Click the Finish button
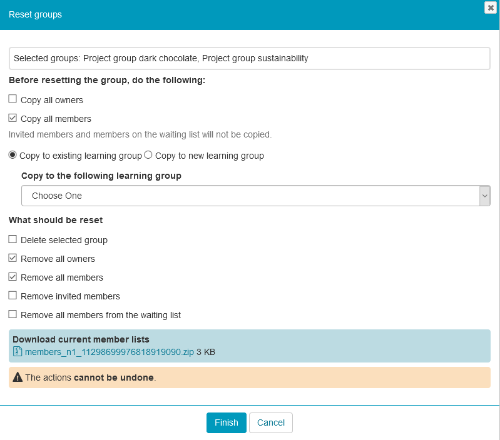 click(226, 423)
